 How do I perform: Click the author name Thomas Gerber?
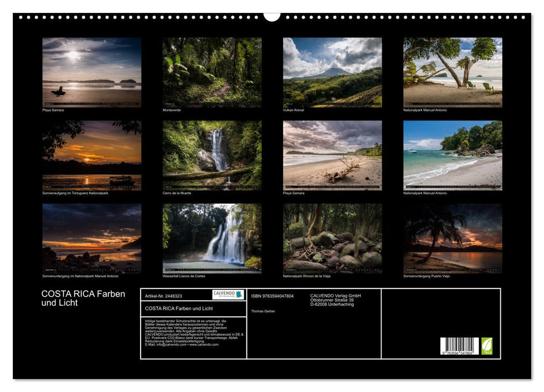click(x=263, y=311)
